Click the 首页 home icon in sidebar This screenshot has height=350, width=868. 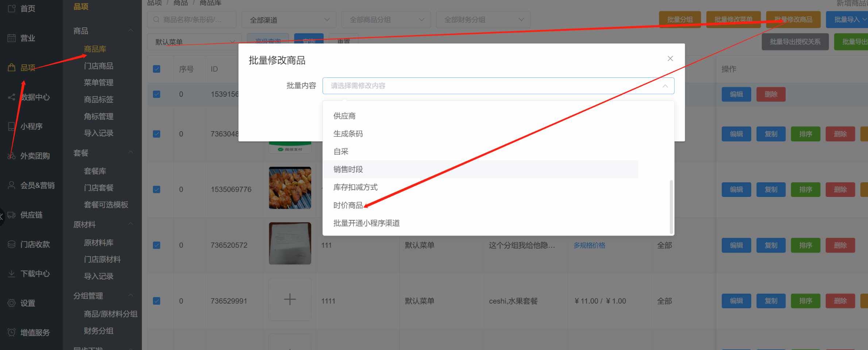[12, 8]
